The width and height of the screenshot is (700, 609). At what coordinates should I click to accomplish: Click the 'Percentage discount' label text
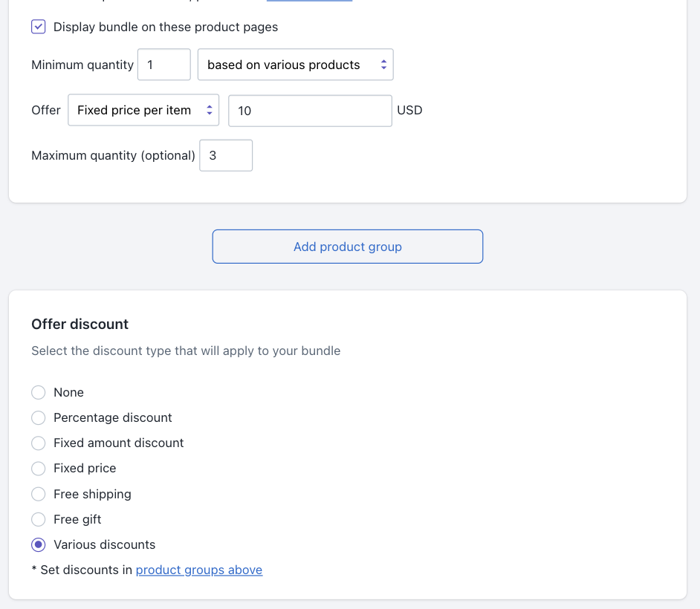click(113, 418)
